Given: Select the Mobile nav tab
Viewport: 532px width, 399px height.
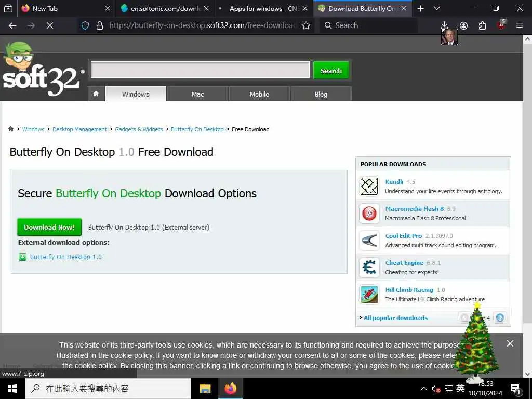Looking at the screenshot, I should [x=260, y=94].
